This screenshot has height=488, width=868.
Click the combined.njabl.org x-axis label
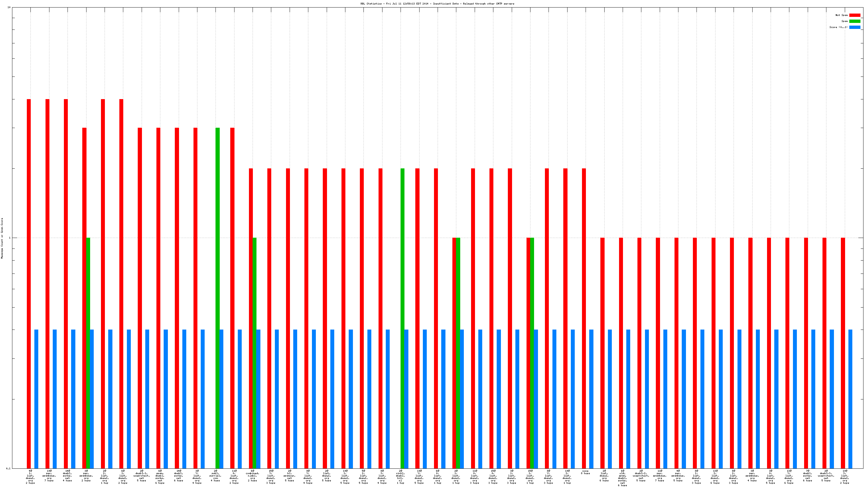tap(252, 476)
